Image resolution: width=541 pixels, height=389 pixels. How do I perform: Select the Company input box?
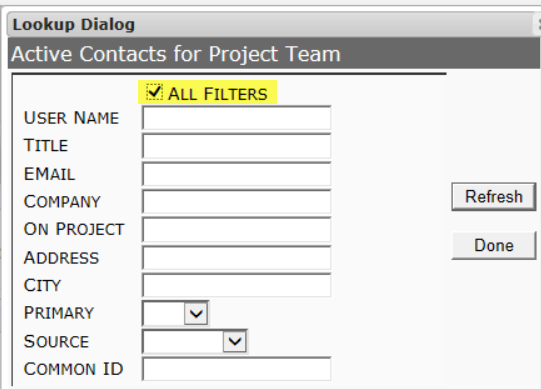point(236,202)
